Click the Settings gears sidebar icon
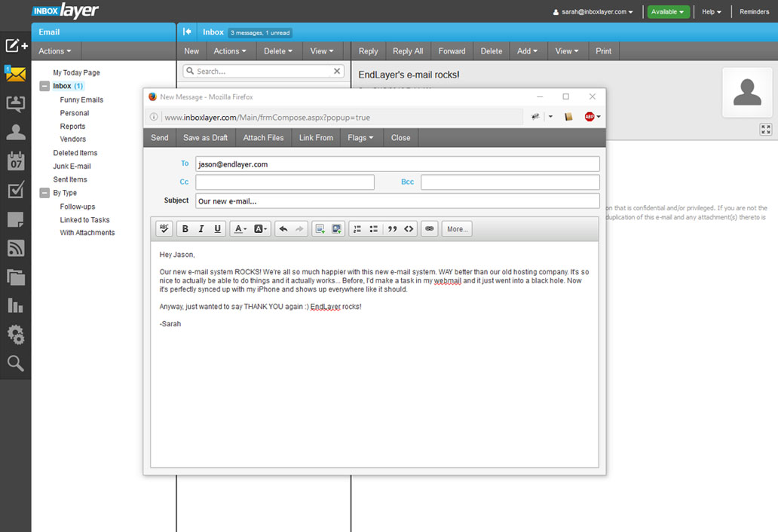The height and width of the screenshot is (532, 778). [x=15, y=334]
